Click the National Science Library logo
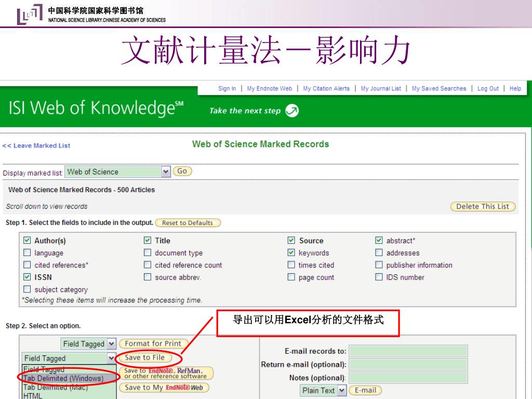532x399 pixels. point(30,14)
